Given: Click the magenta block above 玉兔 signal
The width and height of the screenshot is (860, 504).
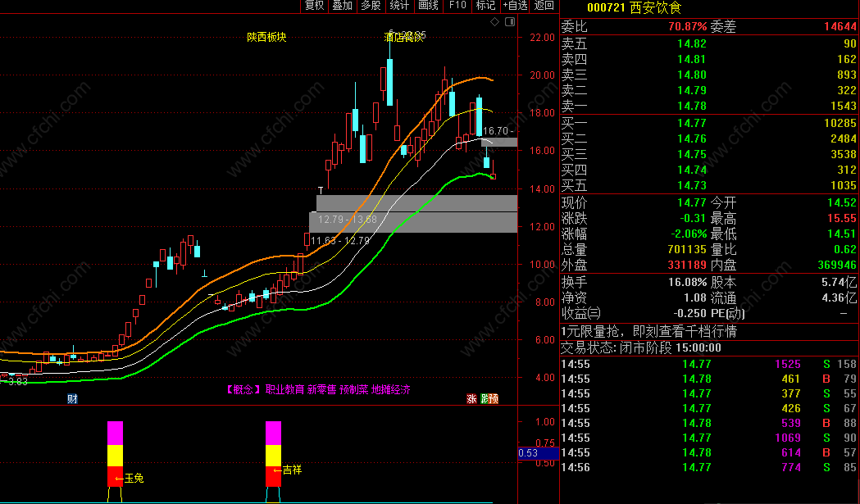Looking at the screenshot, I should click(x=115, y=434).
